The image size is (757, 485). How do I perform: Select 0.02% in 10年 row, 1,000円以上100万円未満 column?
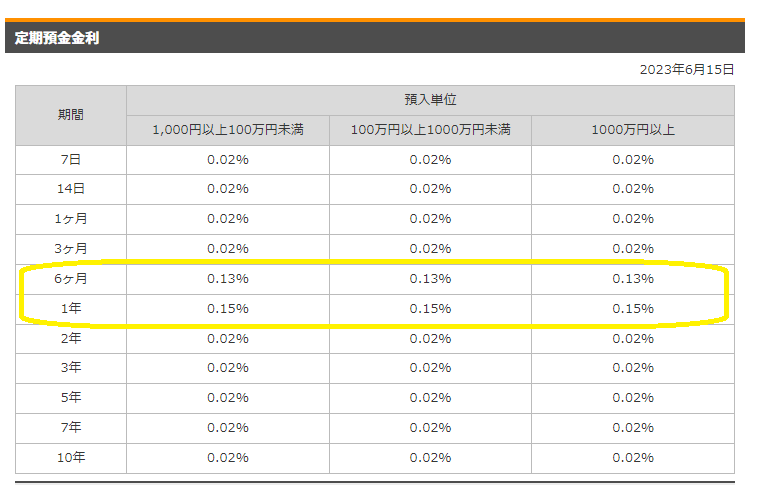[x=228, y=457]
